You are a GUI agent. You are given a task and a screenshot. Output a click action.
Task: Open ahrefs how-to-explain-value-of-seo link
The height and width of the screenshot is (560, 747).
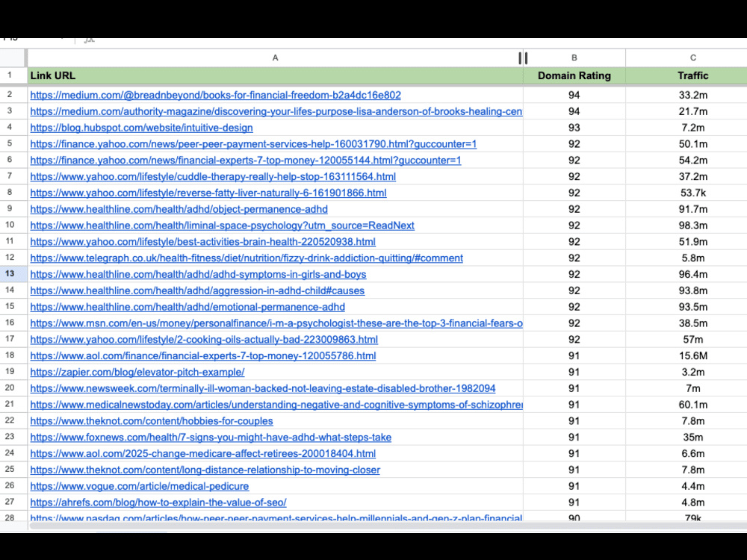pos(158,503)
